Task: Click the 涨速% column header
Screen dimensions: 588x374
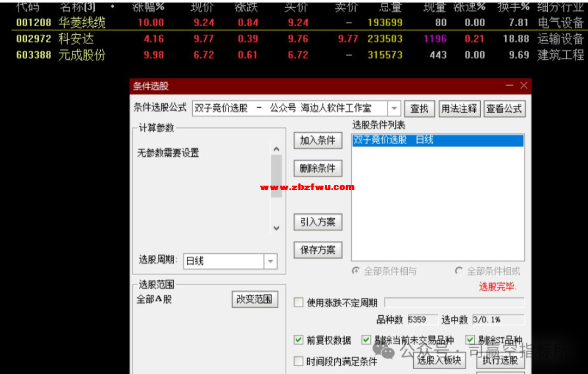Action: point(469,7)
